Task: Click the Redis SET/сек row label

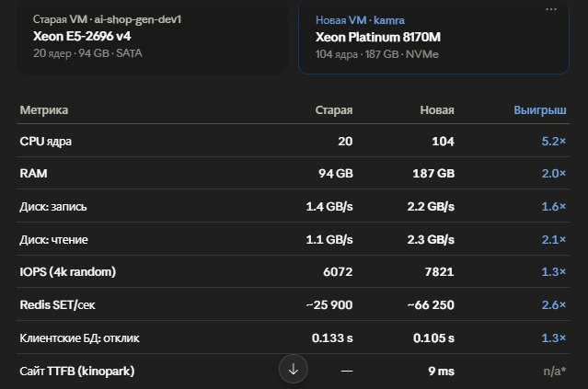Action: coord(57,305)
